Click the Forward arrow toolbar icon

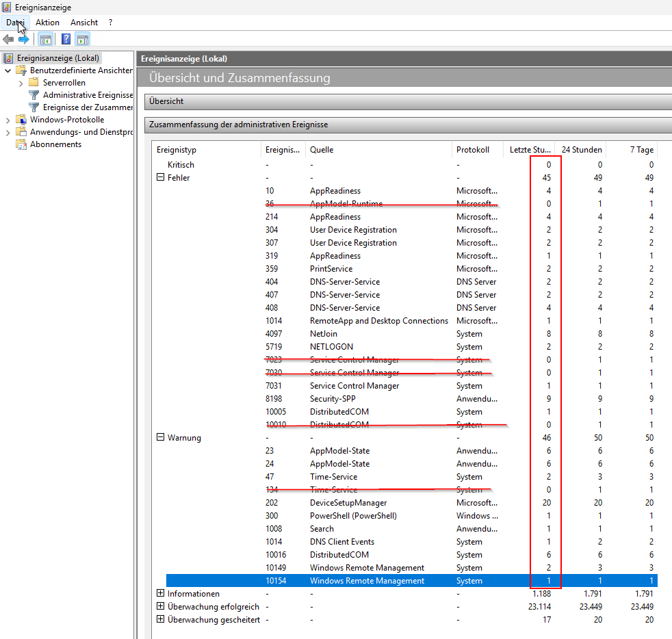(x=23, y=40)
